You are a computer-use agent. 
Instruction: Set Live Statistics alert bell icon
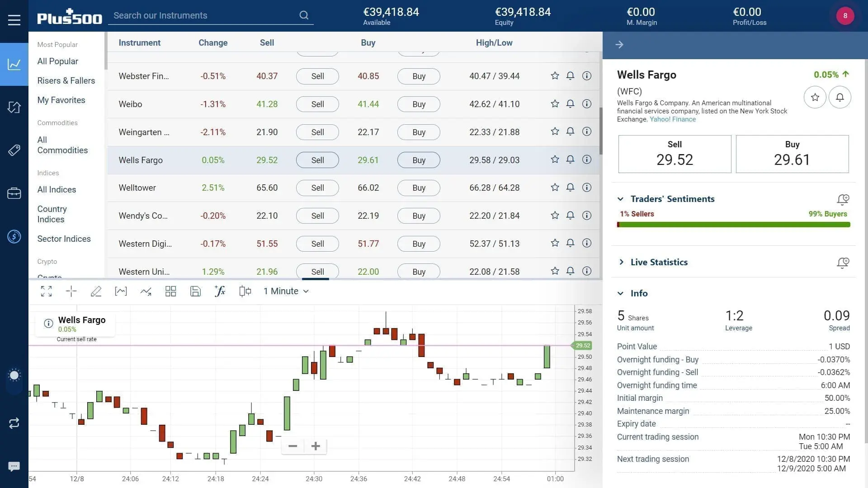click(x=843, y=263)
